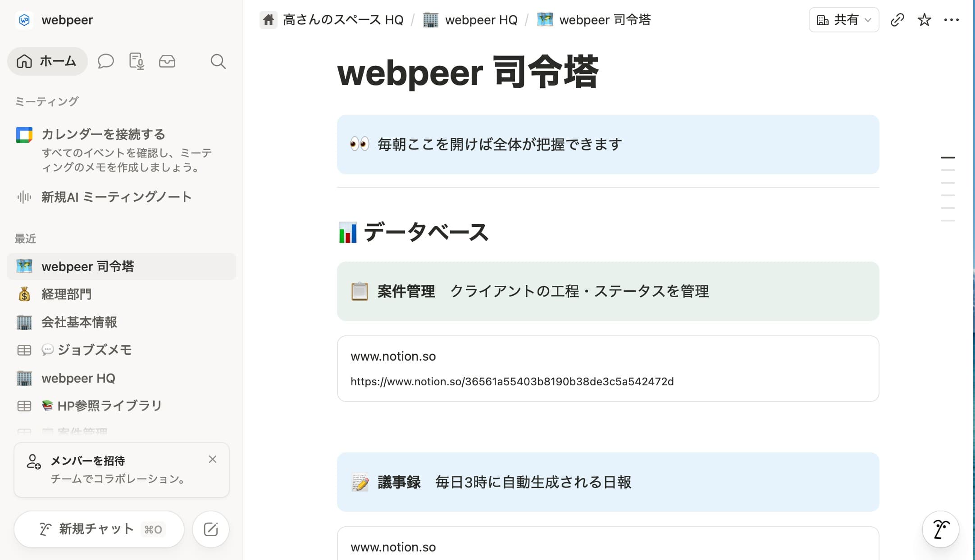Click the 案件管理 callout block
Viewport: 975px width, 560px height.
(x=608, y=291)
